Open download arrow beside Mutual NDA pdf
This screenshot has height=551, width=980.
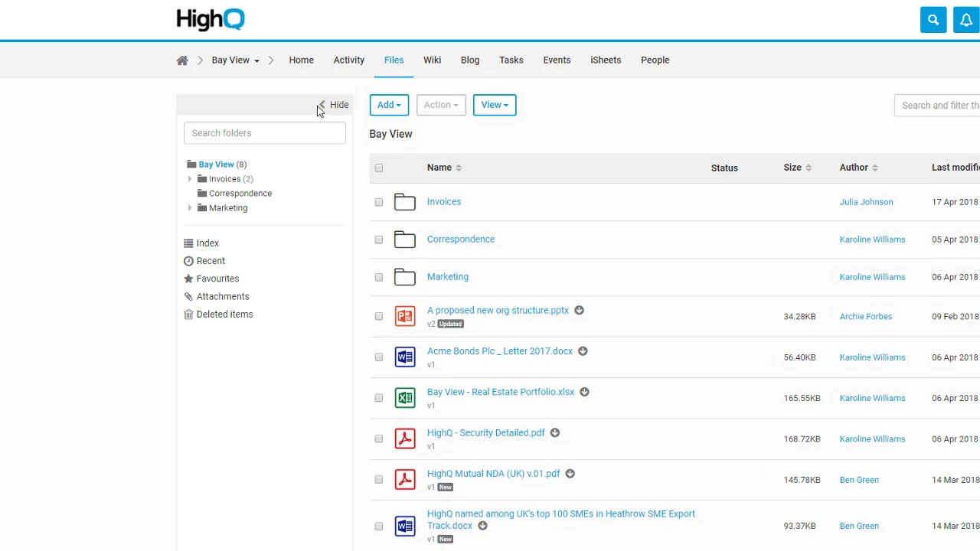(x=570, y=474)
